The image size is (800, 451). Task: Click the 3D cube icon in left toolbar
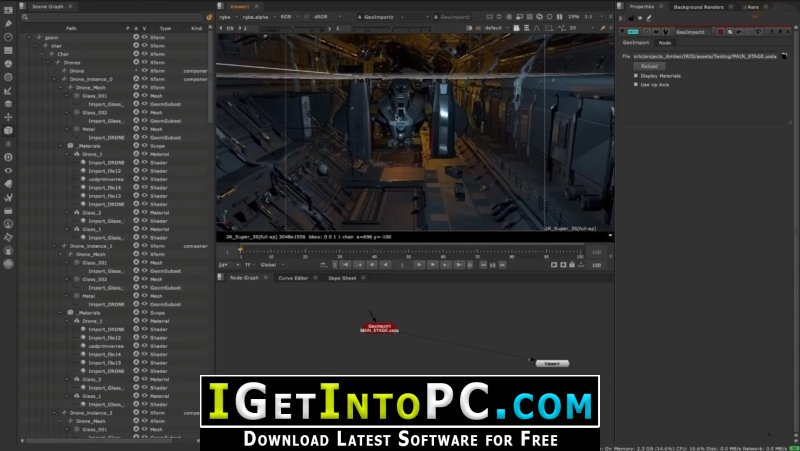8,131
